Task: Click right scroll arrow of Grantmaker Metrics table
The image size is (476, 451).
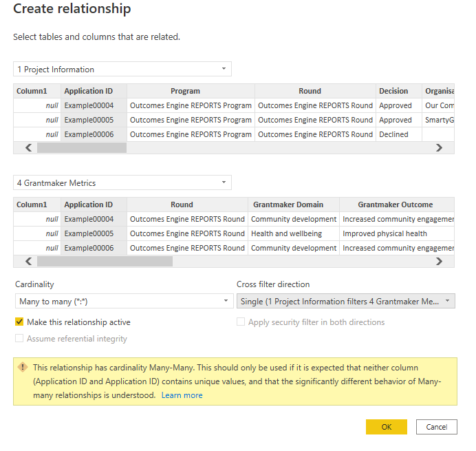Action: pos(440,261)
